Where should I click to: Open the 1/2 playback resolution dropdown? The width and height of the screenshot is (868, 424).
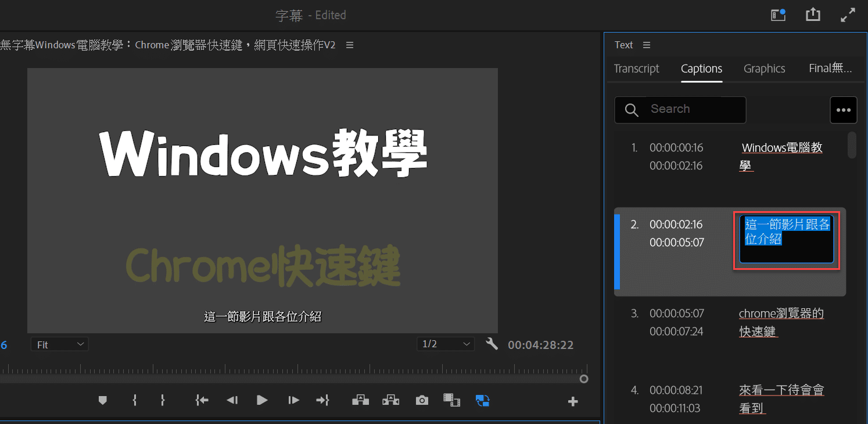click(x=446, y=344)
